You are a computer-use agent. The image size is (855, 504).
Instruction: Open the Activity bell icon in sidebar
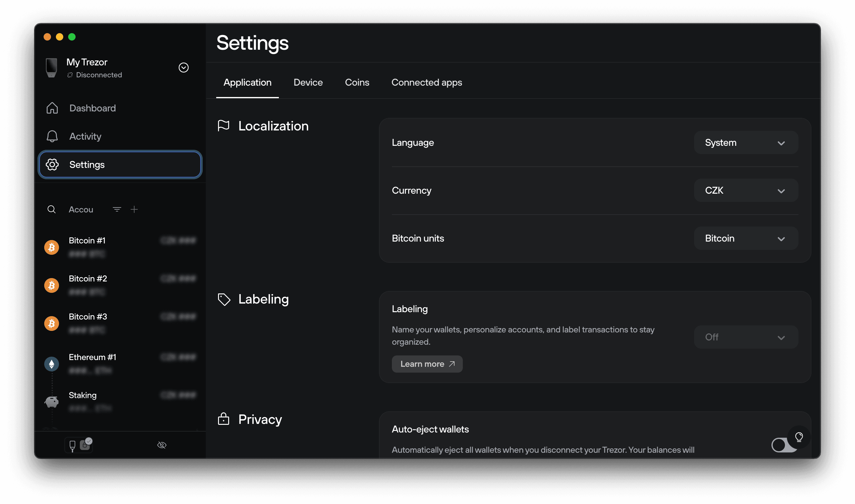point(85,136)
